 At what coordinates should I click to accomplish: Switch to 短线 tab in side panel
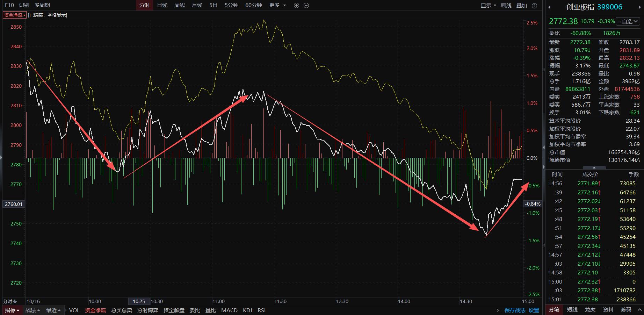click(572, 309)
